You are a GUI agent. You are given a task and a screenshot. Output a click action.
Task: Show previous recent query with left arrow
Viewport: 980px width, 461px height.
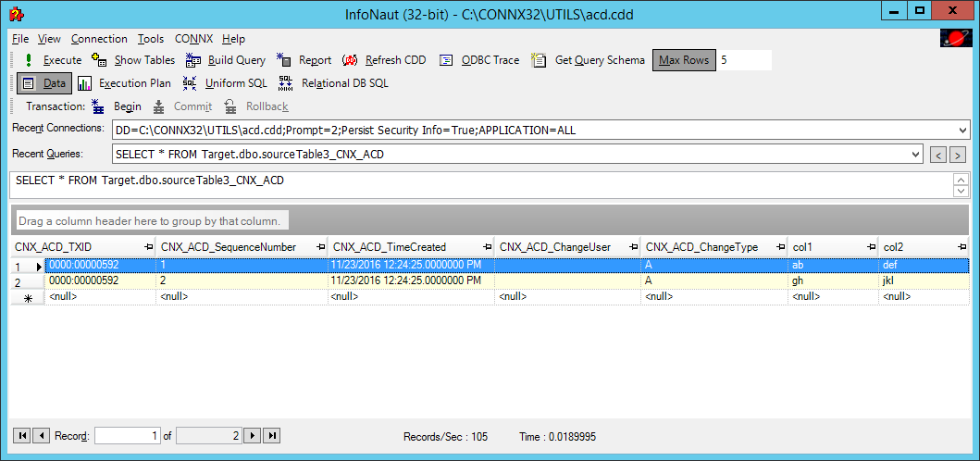[938, 155]
